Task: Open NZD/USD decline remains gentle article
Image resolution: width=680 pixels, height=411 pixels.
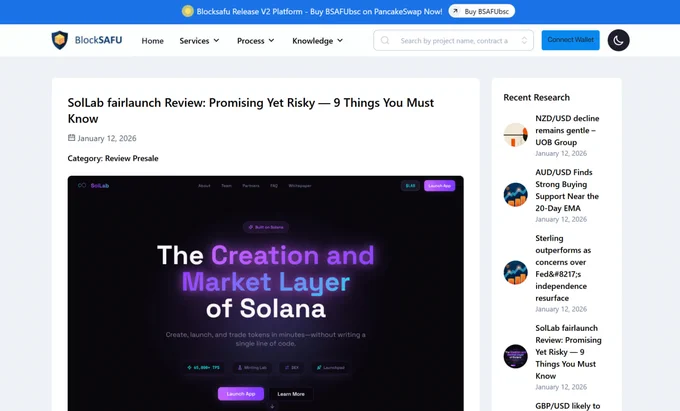Action: tap(567, 130)
